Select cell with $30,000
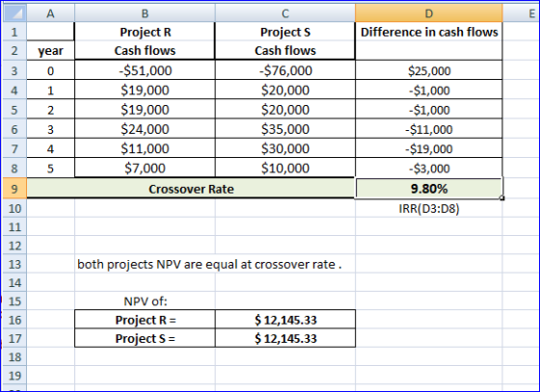This screenshot has height=392, width=540. pyautogui.click(x=285, y=148)
